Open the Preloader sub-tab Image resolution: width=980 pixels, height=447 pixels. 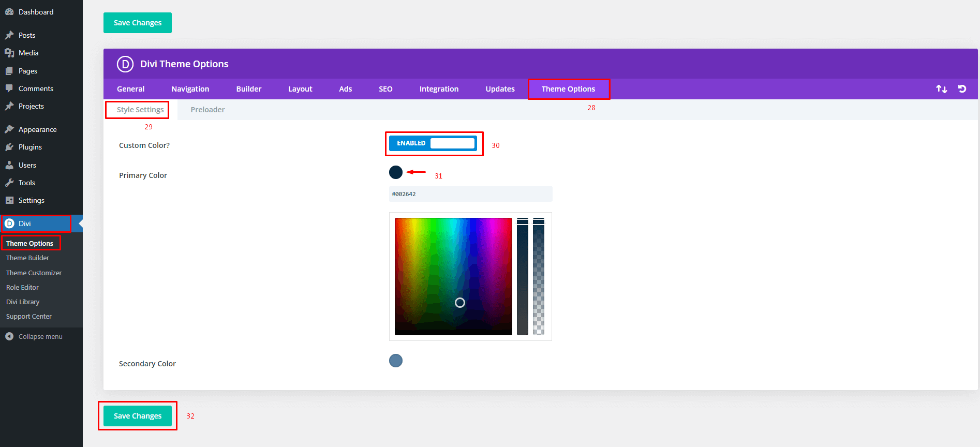point(207,110)
